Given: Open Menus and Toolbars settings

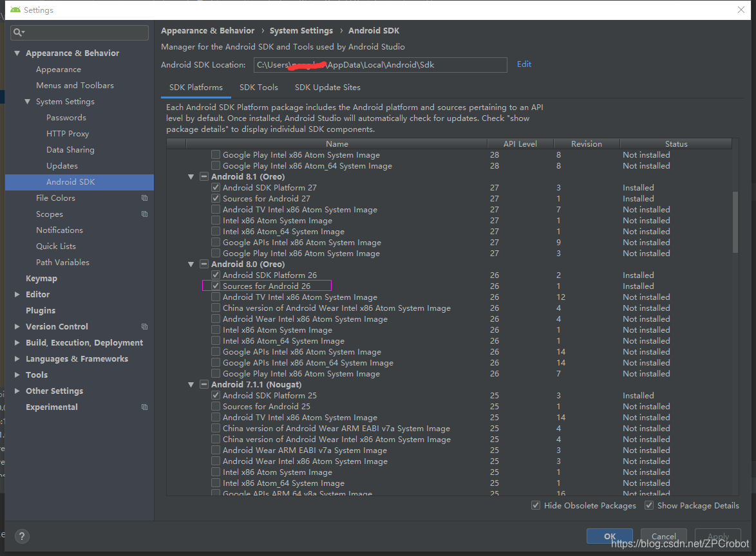Looking at the screenshot, I should (75, 86).
